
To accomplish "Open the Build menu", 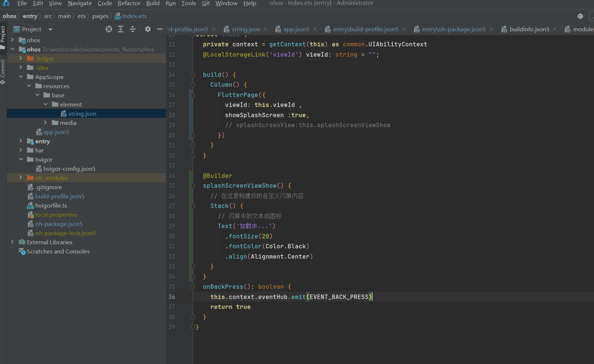I will click(x=153, y=3).
